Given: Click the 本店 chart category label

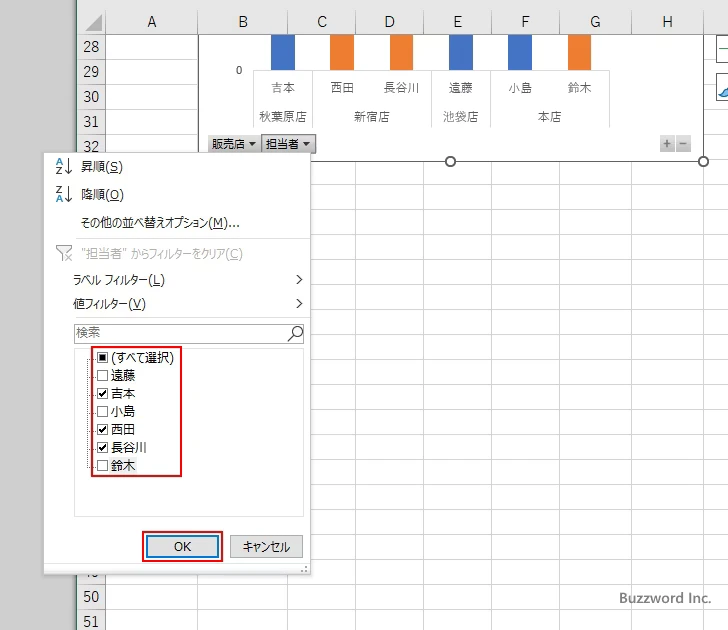Looking at the screenshot, I should [x=550, y=117].
